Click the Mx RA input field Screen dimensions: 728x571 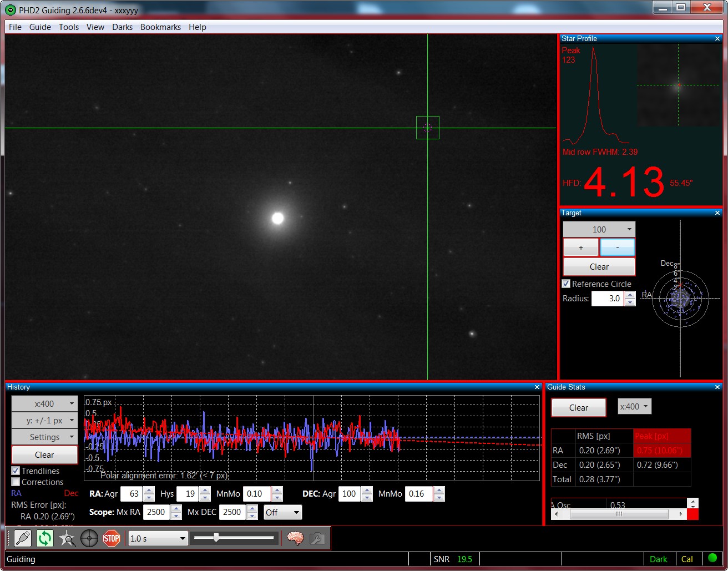[x=156, y=512]
